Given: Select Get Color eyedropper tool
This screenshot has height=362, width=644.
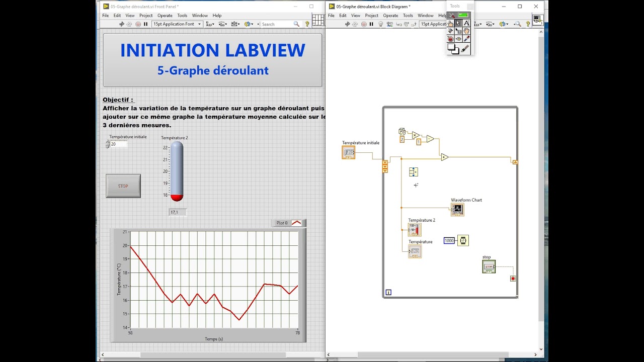Looking at the screenshot, I should click(x=466, y=39).
